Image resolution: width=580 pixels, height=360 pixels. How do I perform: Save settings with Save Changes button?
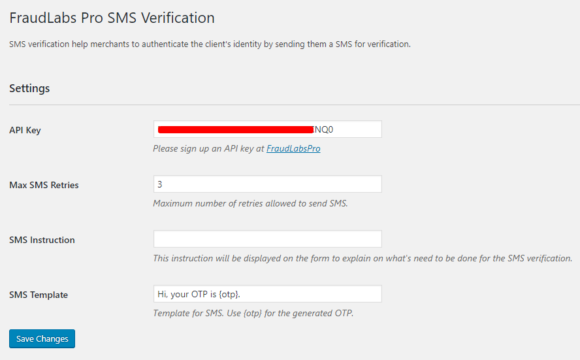(42, 339)
